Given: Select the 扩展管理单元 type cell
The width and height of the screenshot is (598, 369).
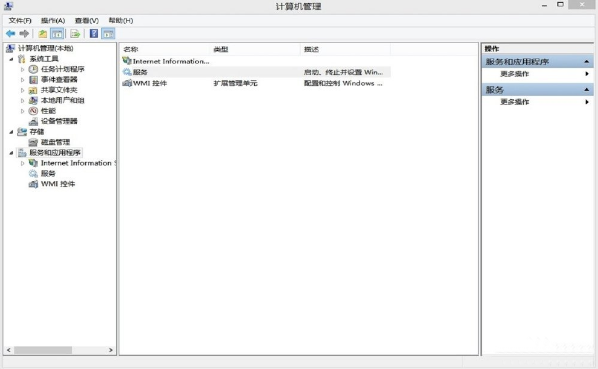Looking at the screenshot, I should coord(235,83).
